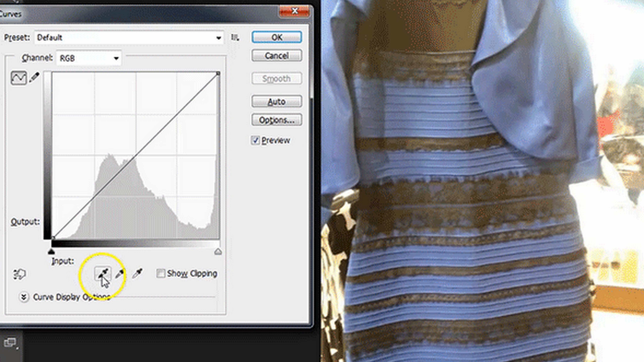Activate the on-image adjustment hand tool
The width and height of the screenshot is (644, 362).
(19, 274)
